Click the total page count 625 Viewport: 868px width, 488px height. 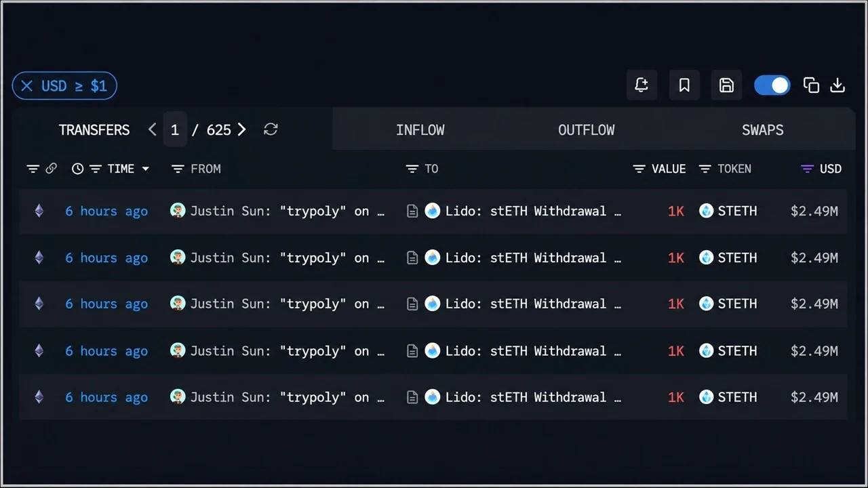(x=218, y=130)
